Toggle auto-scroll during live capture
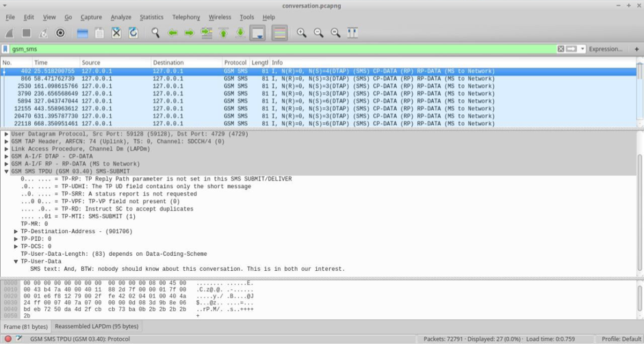The width and height of the screenshot is (644, 344). point(257,34)
